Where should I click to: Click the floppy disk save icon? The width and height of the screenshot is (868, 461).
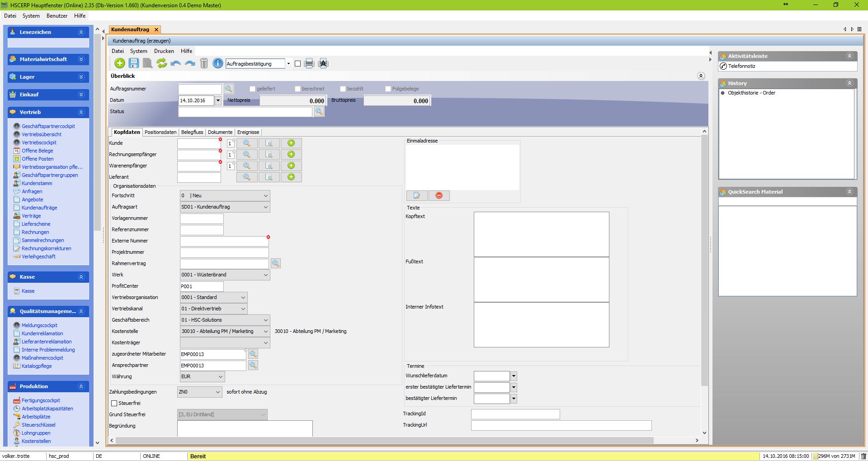tap(134, 63)
